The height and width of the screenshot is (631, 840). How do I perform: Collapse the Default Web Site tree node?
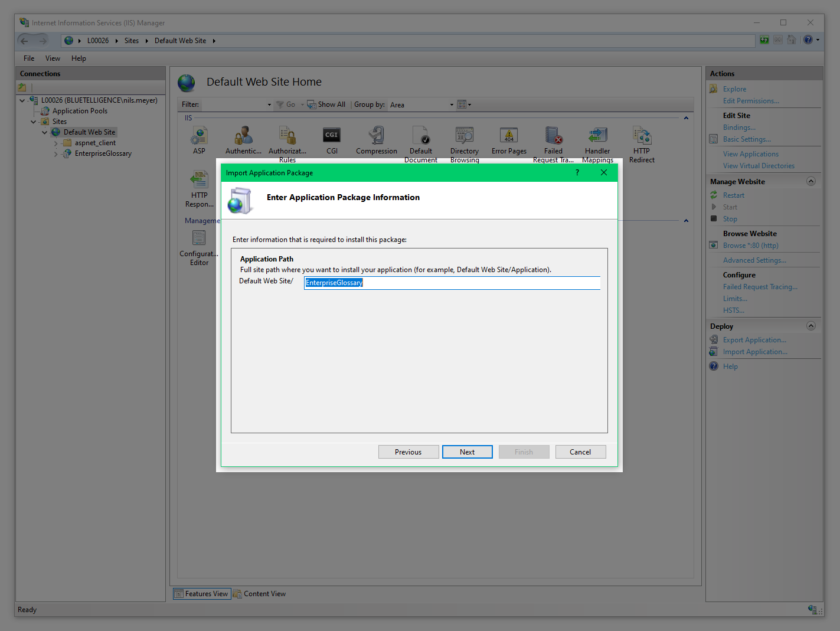point(45,132)
